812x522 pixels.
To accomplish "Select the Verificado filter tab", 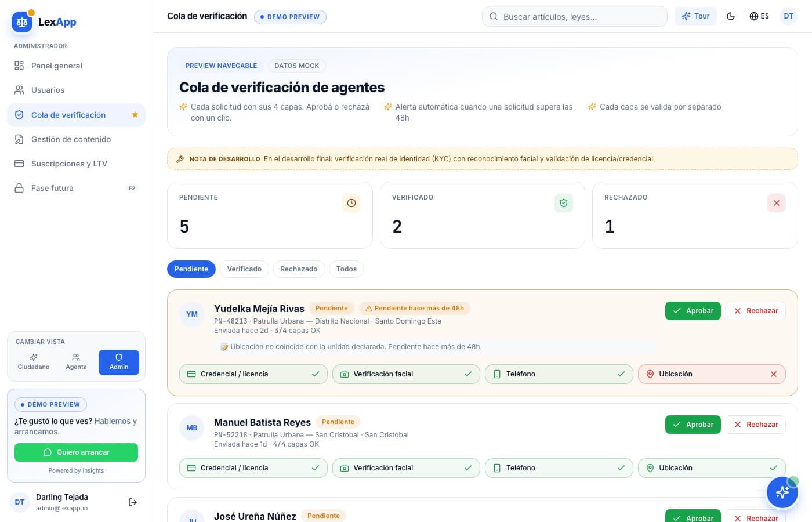I will click(244, 269).
